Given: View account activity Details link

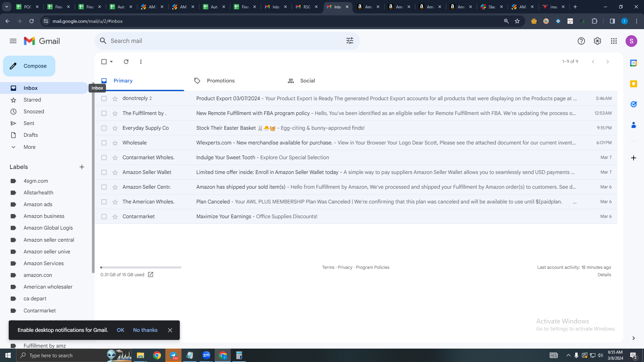Looking at the screenshot, I should pos(604,275).
